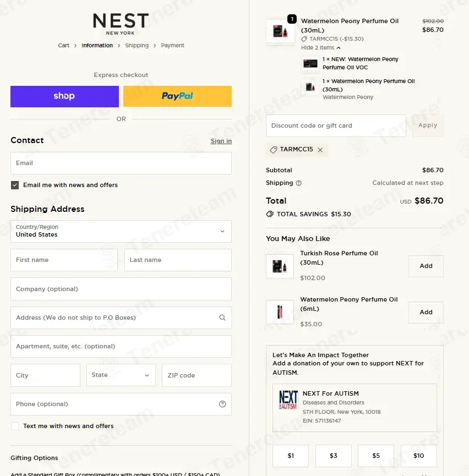Click the Discount code or gift card field
The width and height of the screenshot is (469, 476).
click(336, 125)
